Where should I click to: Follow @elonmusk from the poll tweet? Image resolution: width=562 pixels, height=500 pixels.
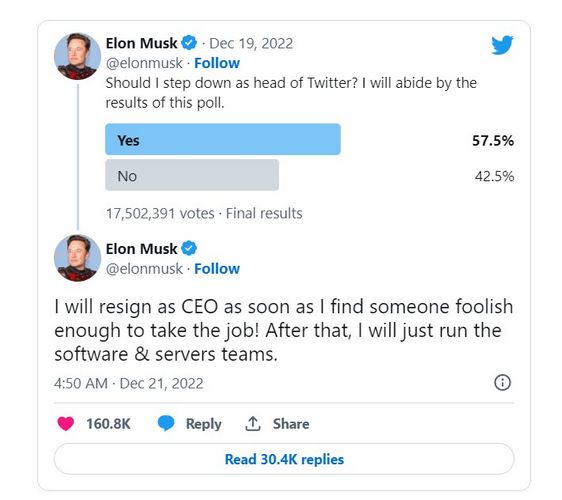pos(217,63)
